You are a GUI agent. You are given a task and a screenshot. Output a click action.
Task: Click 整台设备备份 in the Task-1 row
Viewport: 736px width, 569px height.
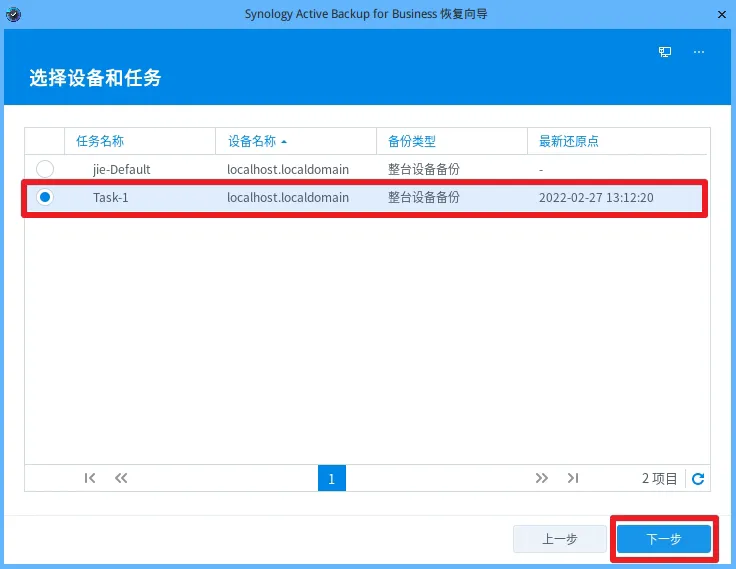(423, 198)
